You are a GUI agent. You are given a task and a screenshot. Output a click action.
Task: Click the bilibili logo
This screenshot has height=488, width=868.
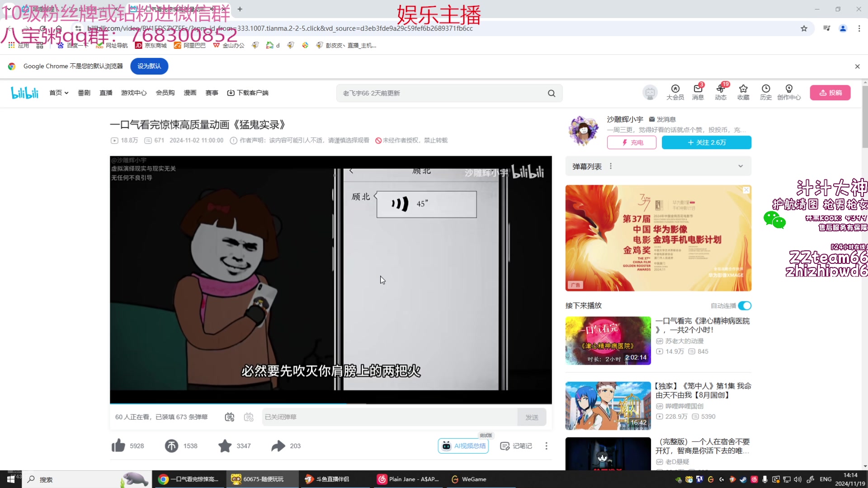coord(25,93)
